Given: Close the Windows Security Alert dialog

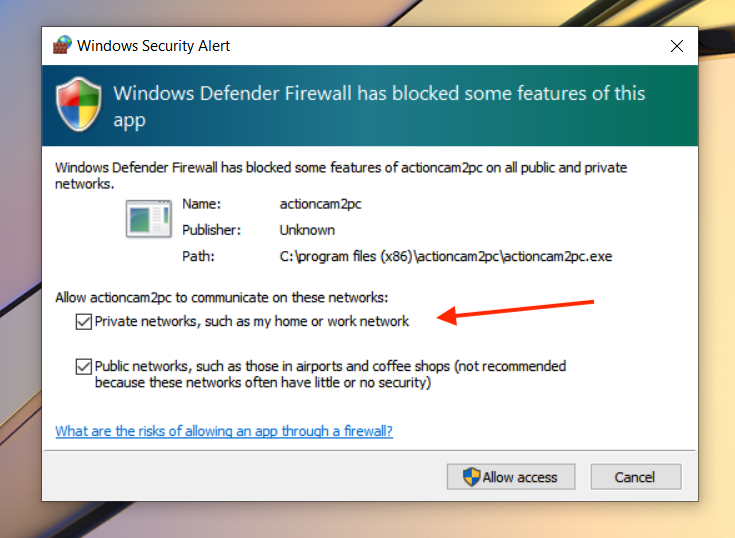Looking at the screenshot, I should [676, 46].
